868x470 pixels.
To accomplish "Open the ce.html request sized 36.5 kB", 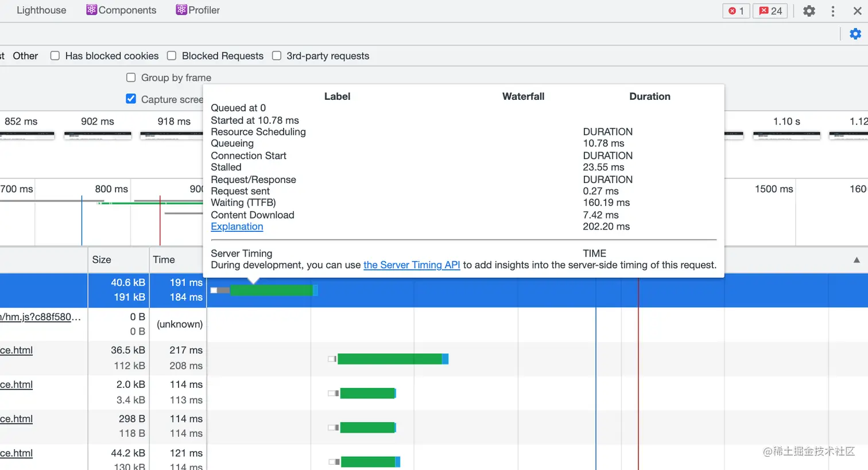I will (x=16, y=351).
